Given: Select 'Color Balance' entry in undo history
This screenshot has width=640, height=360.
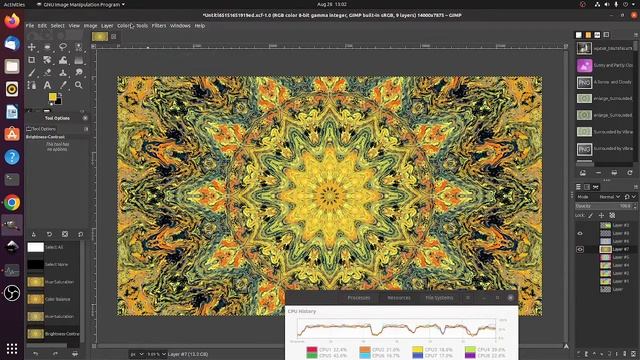Looking at the screenshot, I should click(53, 299).
